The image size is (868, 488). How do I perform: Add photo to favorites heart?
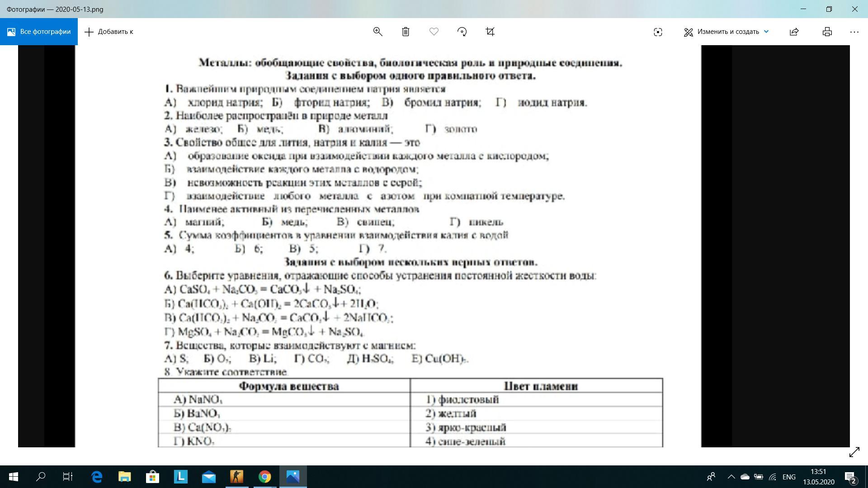pyautogui.click(x=434, y=32)
